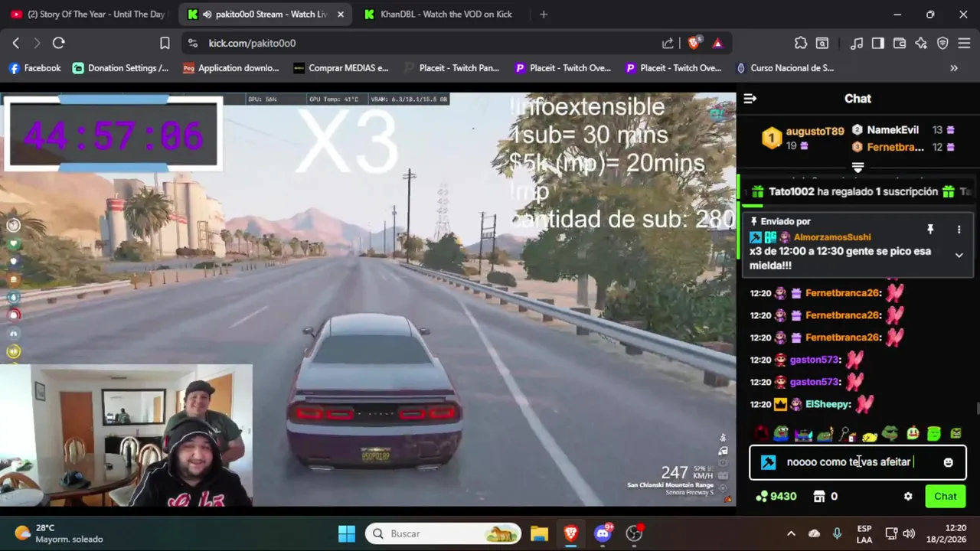The image size is (980, 551).
Task: Collapse the chat panel with the arrow-lines icon
Action: point(750,99)
